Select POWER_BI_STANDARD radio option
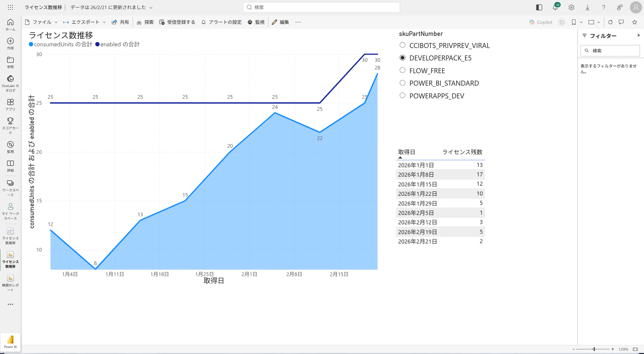 pos(402,83)
